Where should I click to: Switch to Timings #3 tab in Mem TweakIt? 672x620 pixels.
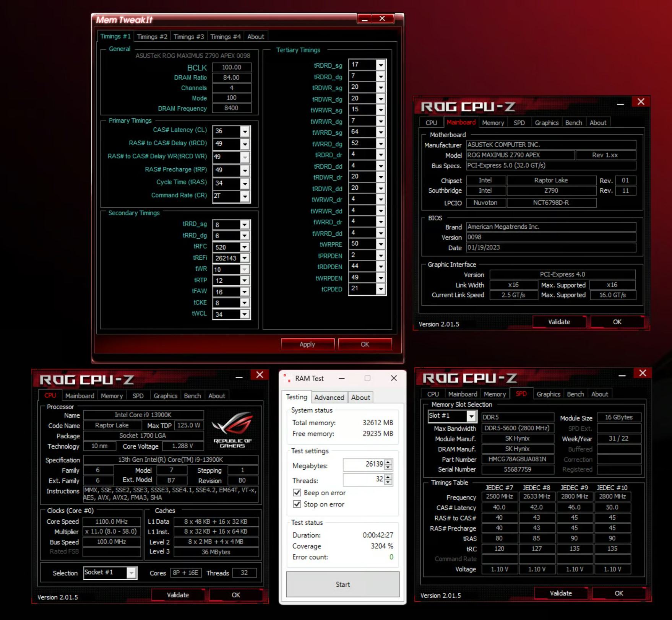coord(189,37)
